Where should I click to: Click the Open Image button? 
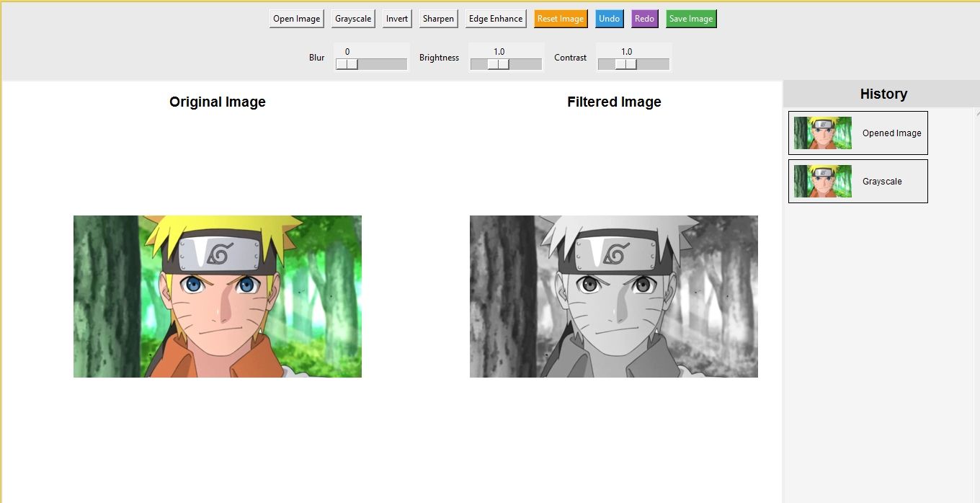296,19
